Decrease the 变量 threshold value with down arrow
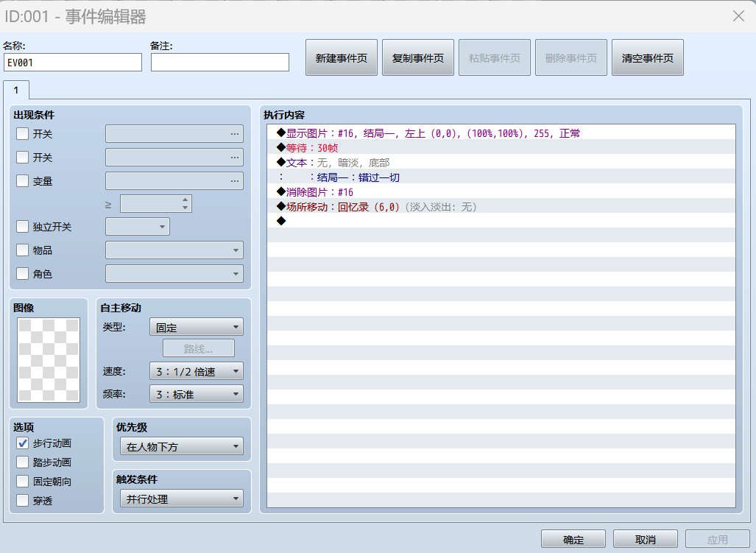This screenshot has width=756, height=553. pyautogui.click(x=186, y=208)
